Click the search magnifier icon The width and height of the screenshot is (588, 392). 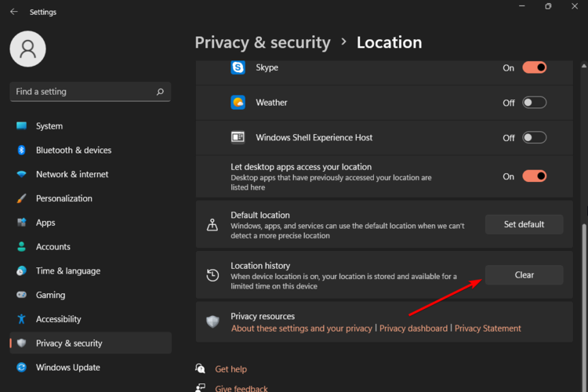click(160, 92)
